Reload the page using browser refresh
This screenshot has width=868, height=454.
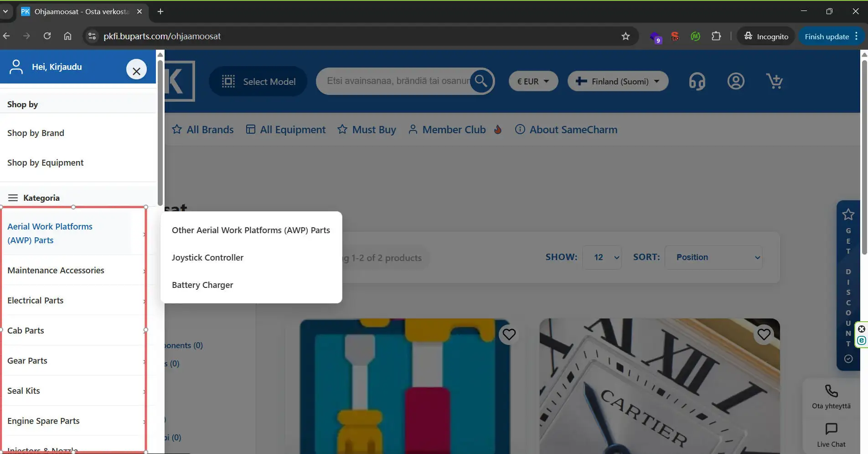pyautogui.click(x=47, y=36)
